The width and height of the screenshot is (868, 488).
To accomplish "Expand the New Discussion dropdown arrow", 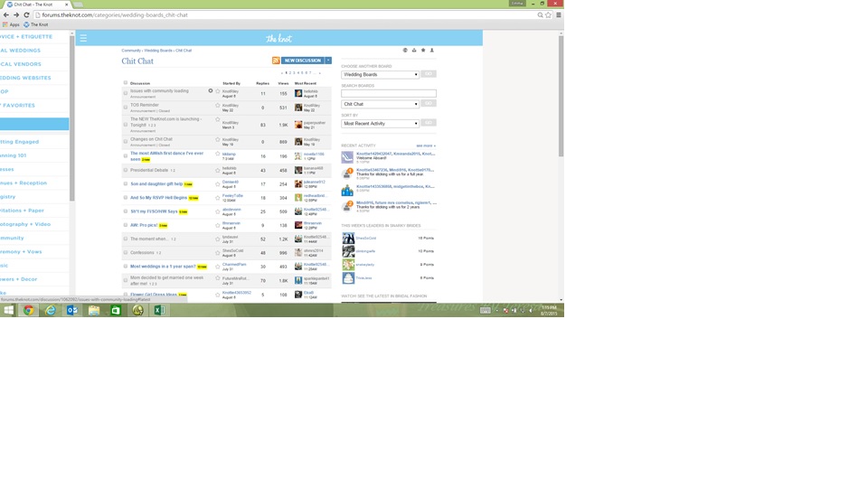I will [328, 61].
